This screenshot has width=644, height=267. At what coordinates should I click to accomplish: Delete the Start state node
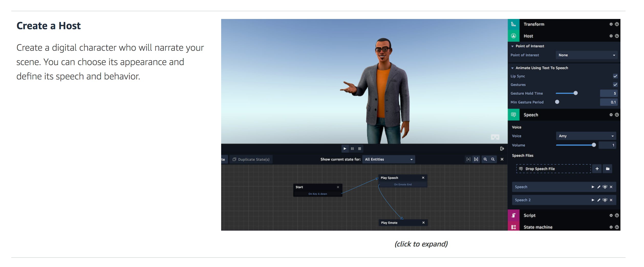tap(338, 187)
